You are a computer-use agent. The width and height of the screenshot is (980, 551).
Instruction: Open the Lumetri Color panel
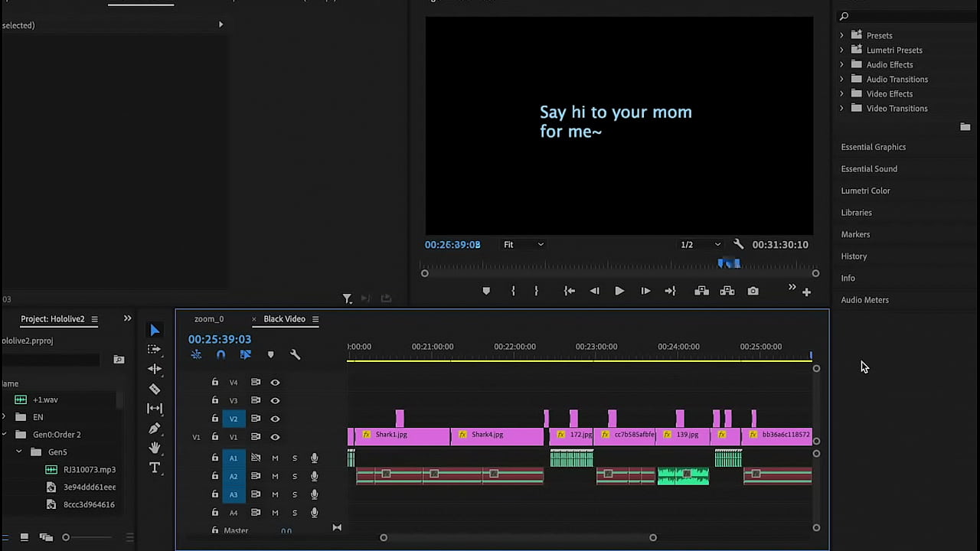865,191
